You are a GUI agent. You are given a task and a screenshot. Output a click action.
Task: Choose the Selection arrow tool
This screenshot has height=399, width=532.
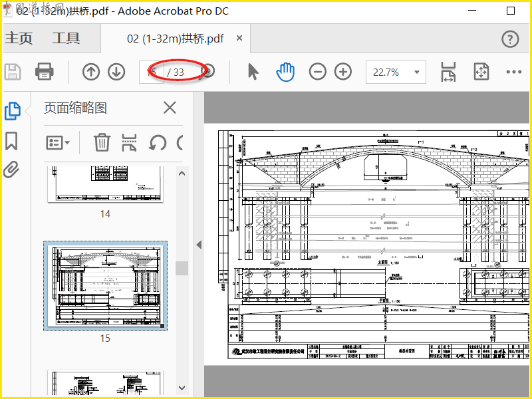coord(253,72)
